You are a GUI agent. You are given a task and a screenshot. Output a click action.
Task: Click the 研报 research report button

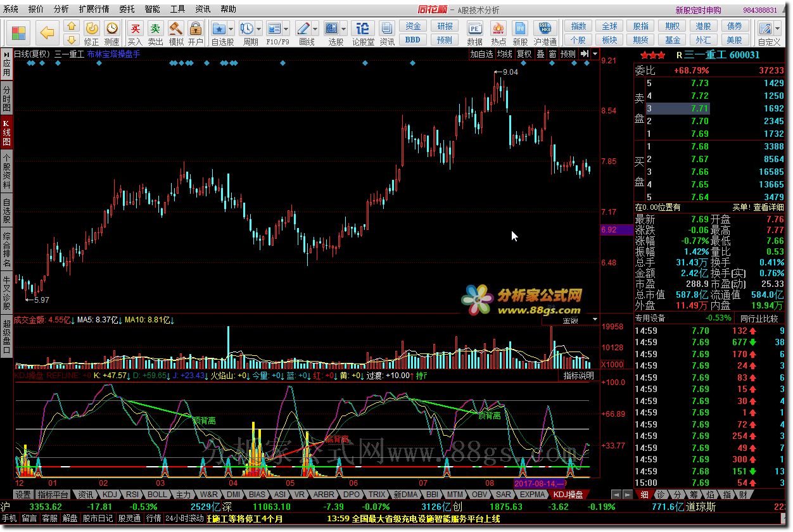pos(445,27)
